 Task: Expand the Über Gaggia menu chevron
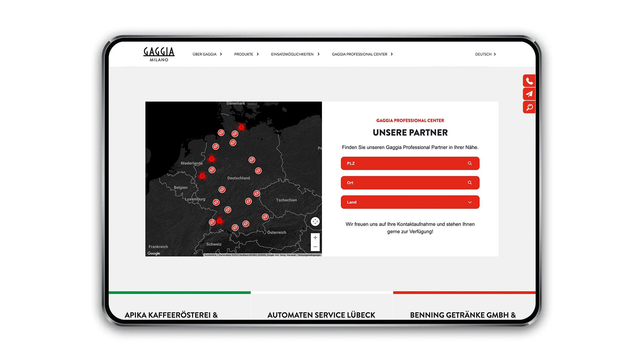(221, 54)
